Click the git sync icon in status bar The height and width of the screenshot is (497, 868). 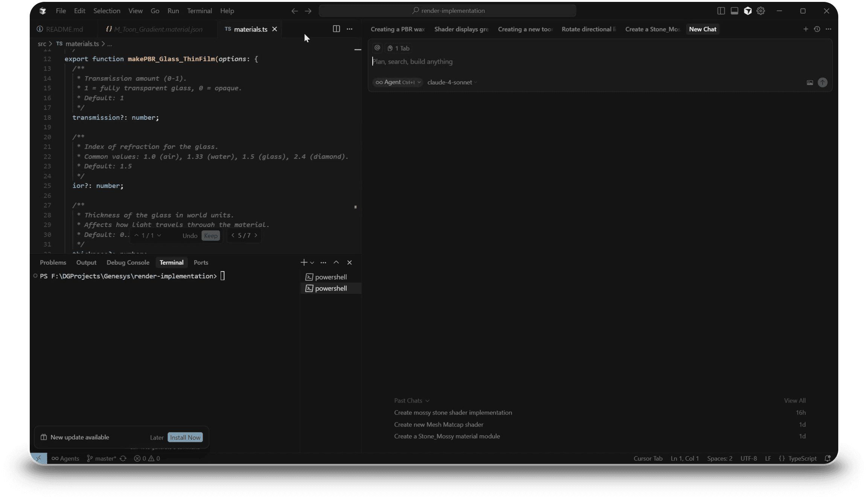tap(123, 459)
